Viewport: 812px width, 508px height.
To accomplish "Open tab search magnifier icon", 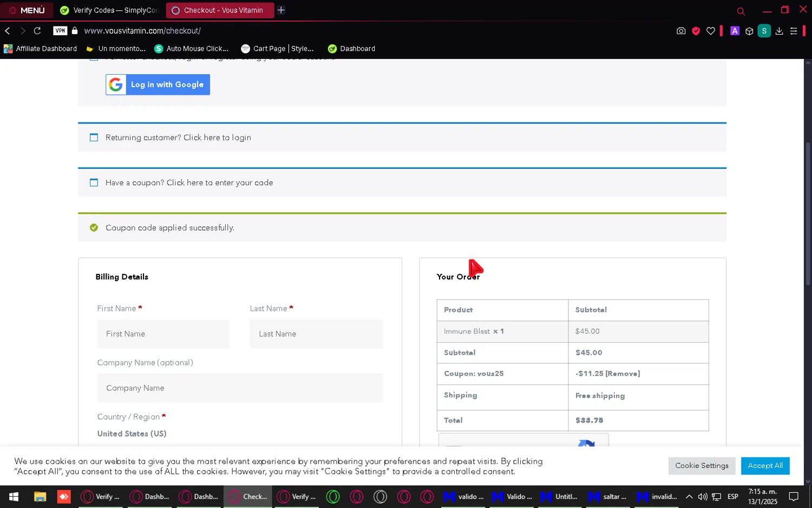I will click(741, 11).
